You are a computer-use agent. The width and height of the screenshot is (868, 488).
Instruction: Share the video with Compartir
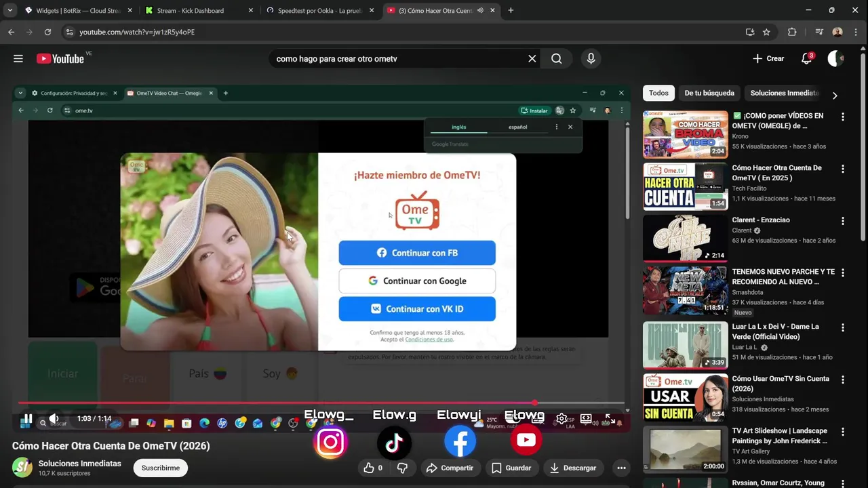450,468
